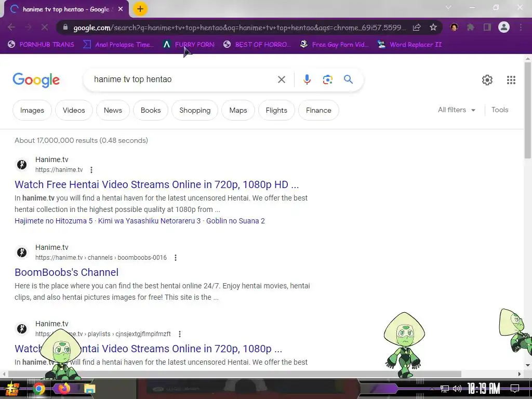
Task: Clear the search box with the X
Action: 281,79
